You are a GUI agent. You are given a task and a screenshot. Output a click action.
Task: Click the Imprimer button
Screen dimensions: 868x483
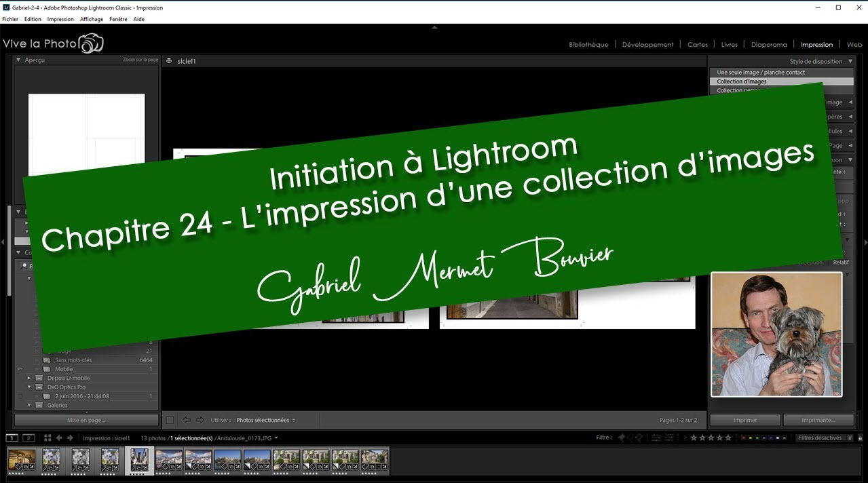point(744,421)
